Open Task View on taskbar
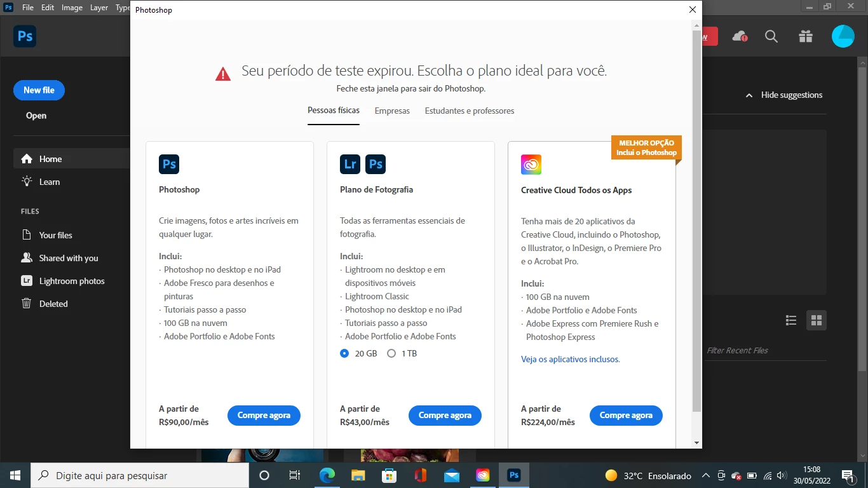This screenshot has width=868, height=488. point(295,475)
